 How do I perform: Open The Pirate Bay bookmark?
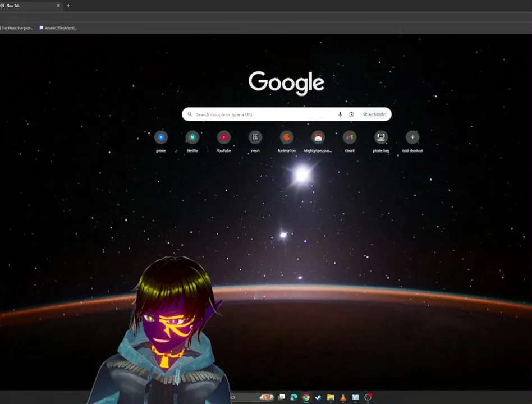coord(16,28)
